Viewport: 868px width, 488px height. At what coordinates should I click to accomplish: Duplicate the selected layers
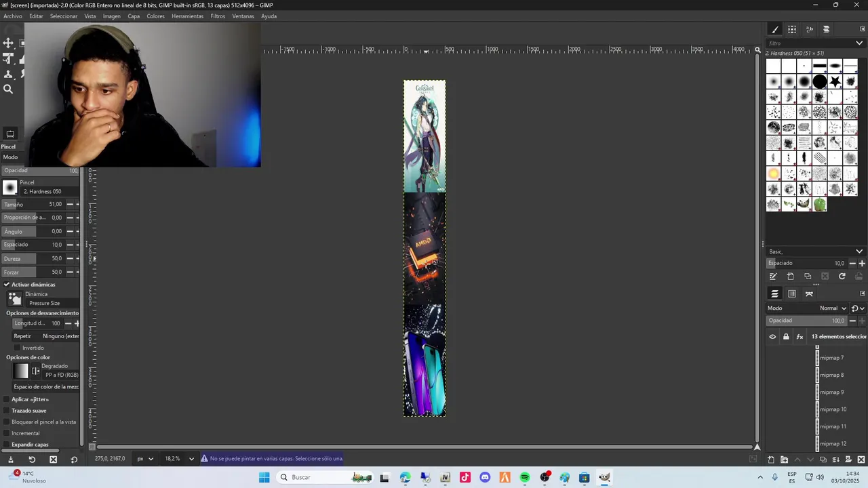[823, 460]
